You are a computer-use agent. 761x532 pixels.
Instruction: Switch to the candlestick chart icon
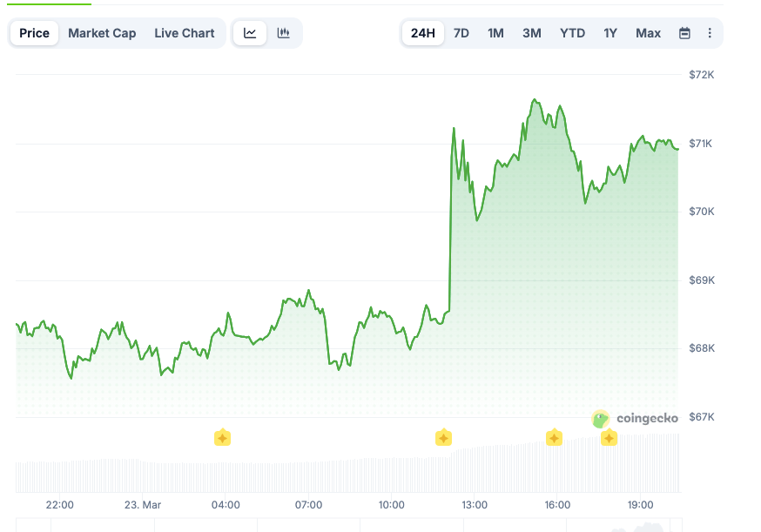coord(283,33)
